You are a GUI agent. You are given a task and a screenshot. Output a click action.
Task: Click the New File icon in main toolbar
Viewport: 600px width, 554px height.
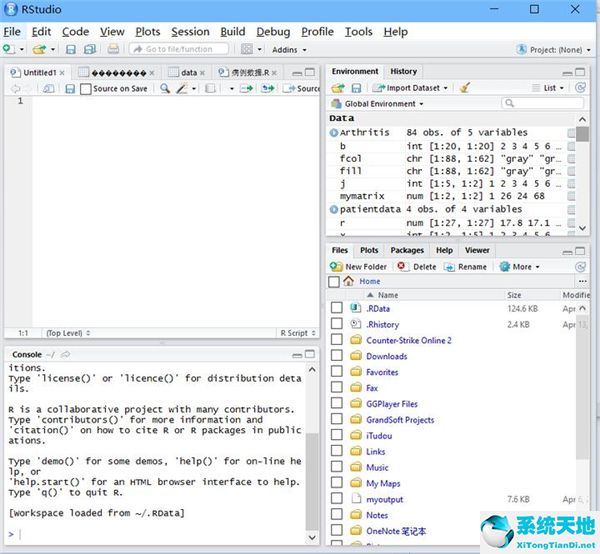coord(8,49)
